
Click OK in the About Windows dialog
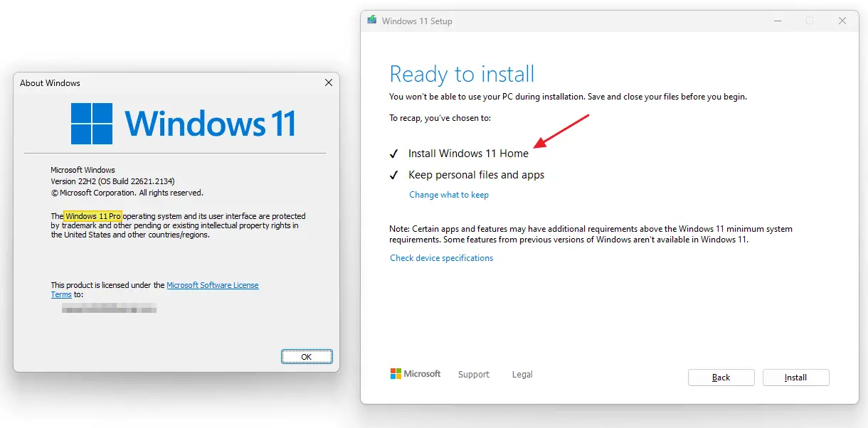(307, 357)
